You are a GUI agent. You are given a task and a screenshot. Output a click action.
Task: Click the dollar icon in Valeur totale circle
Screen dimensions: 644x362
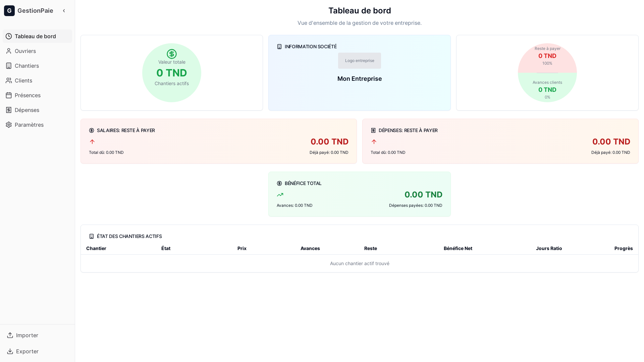(172, 54)
